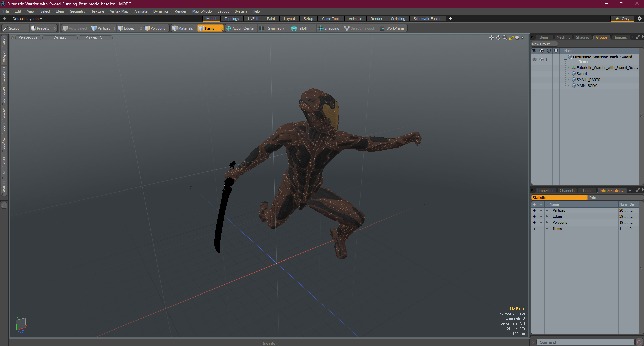The width and height of the screenshot is (644, 346).
Task: Click the home icon beside Default Layouts
Action: click(4, 19)
